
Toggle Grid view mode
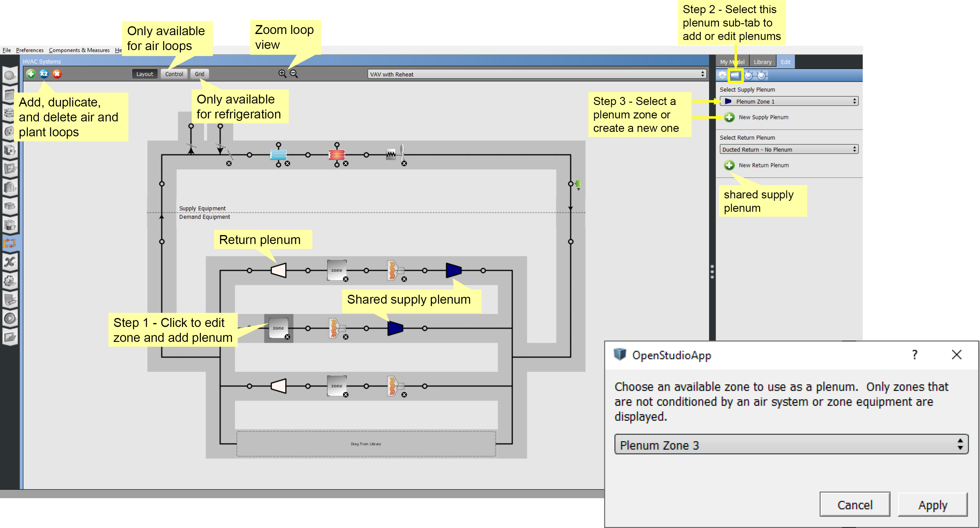(x=199, y=74)
